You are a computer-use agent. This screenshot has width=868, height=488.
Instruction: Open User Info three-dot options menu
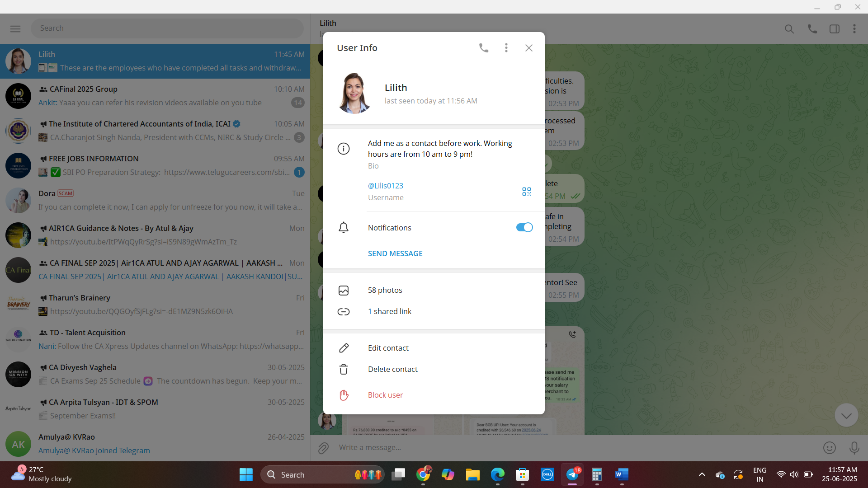click(506, 48)
